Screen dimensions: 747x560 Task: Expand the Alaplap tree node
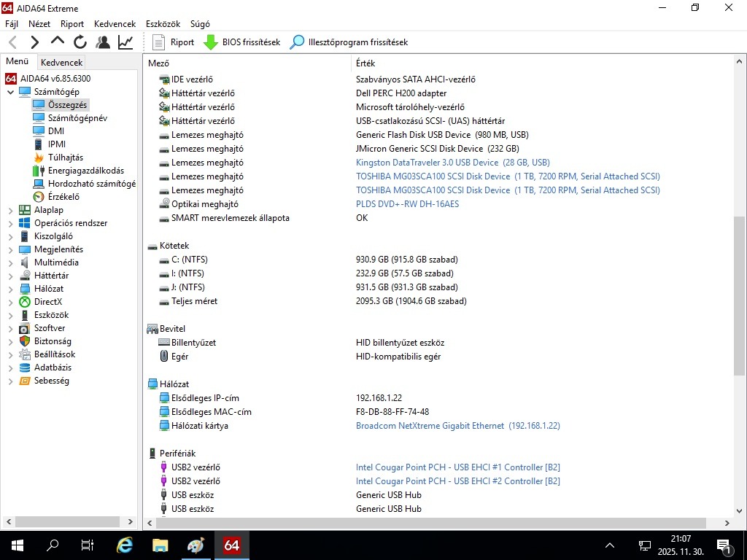click(x=10, y=210)
